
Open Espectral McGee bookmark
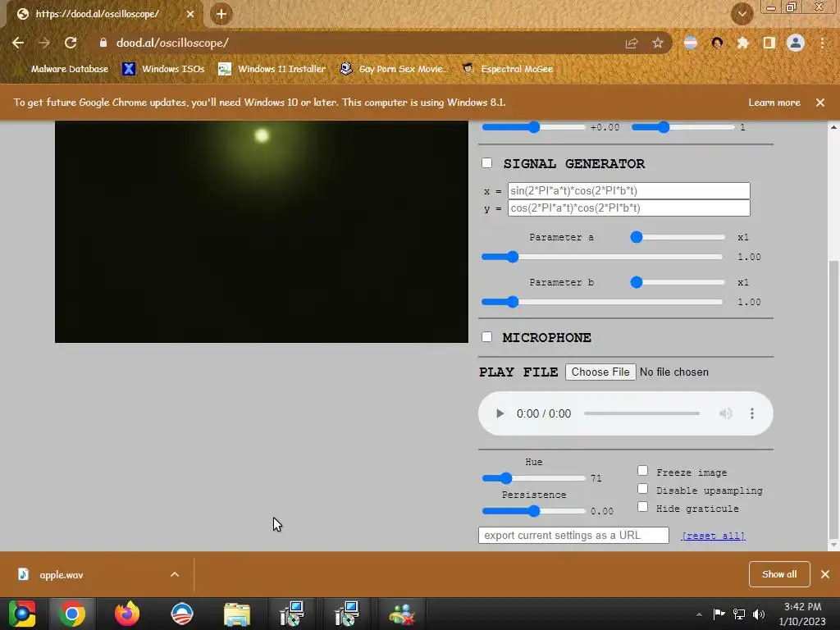click(x=507, y=69)
